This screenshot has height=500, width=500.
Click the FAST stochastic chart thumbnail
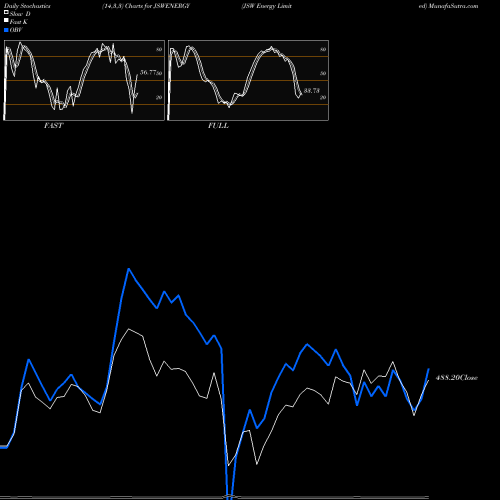tap(84, 80)
